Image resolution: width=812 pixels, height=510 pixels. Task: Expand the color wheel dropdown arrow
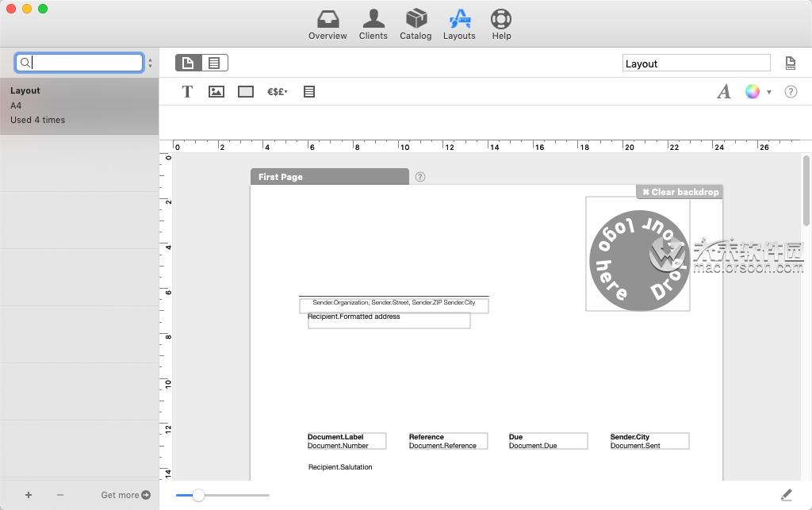769,92
